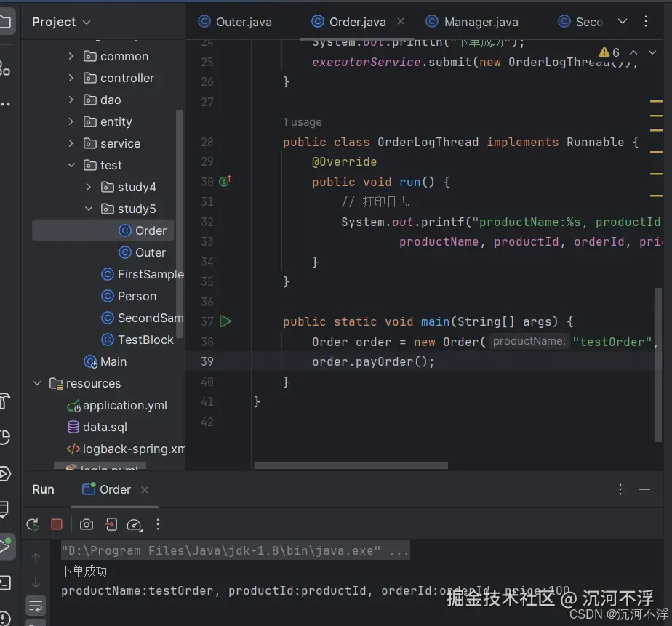Select Outer class in project tree
The height and width of the screenshot is (626, 672).
[142, 252]
